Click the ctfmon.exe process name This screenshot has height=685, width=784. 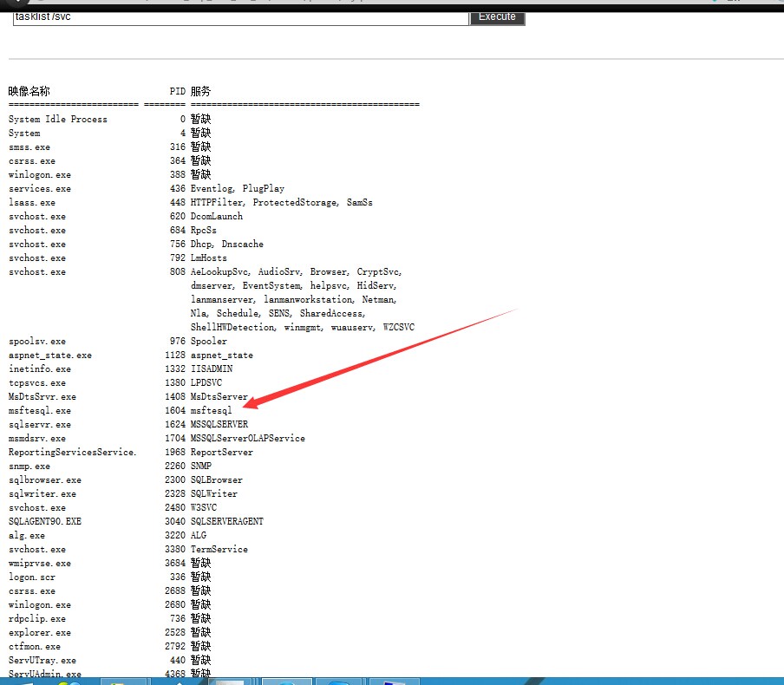(x=34, y=647)
